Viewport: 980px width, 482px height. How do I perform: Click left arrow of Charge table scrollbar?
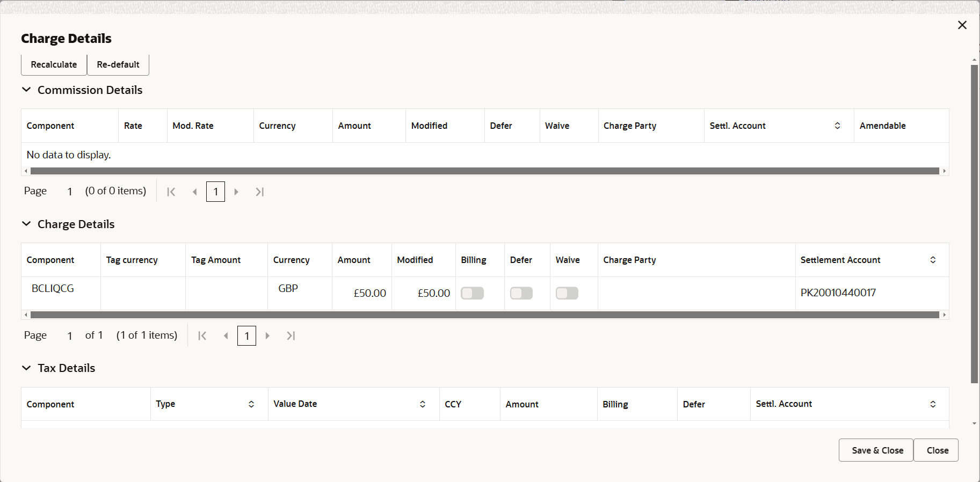point(26,315)
